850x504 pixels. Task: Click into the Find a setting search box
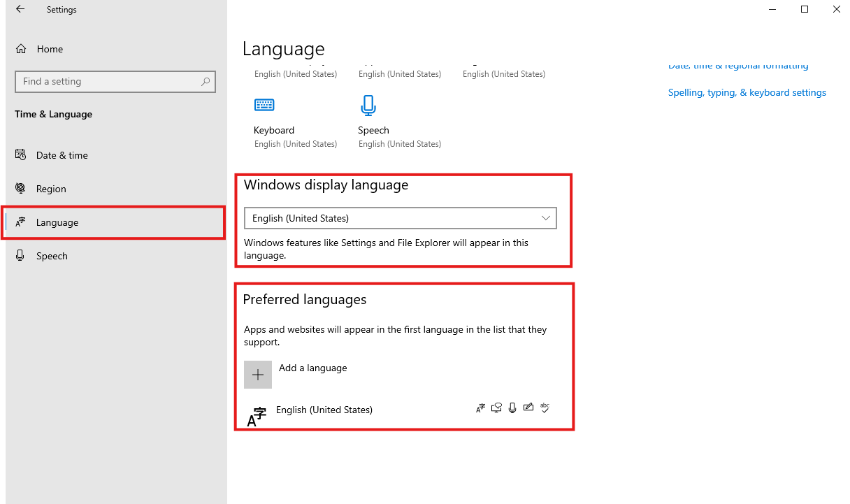pyautogui.click(x=108, y=82)
